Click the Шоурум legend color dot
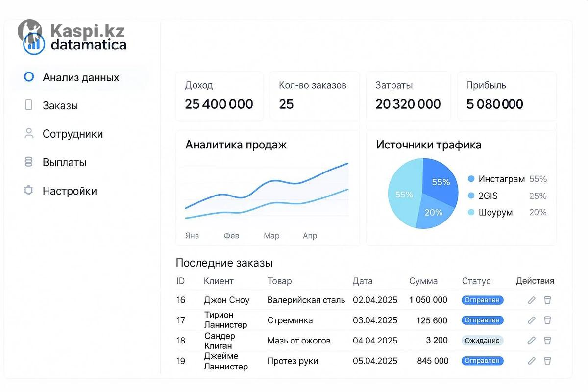The width and height of the screenshot is (588, 392). [x=471, y=212]
